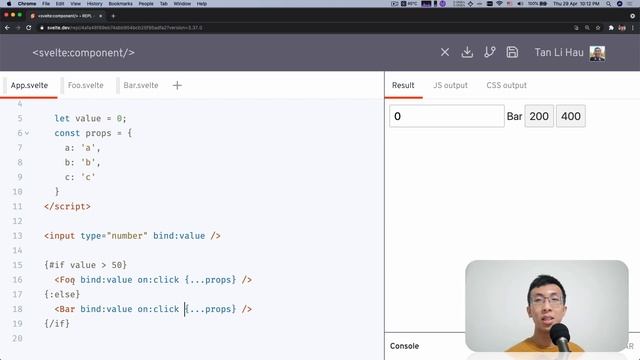Open the History menu
The image size is (640, 360).
click(x=94, y=4)
